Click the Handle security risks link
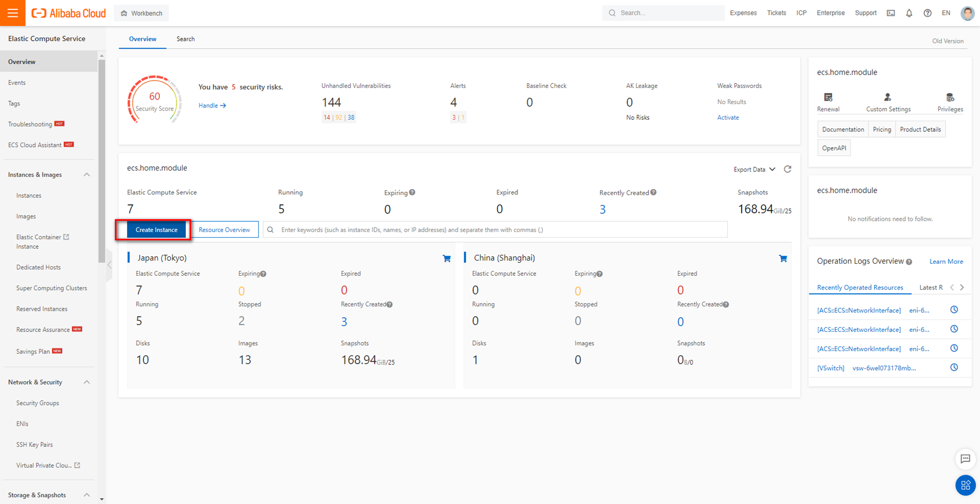 [x=212, y=105]
